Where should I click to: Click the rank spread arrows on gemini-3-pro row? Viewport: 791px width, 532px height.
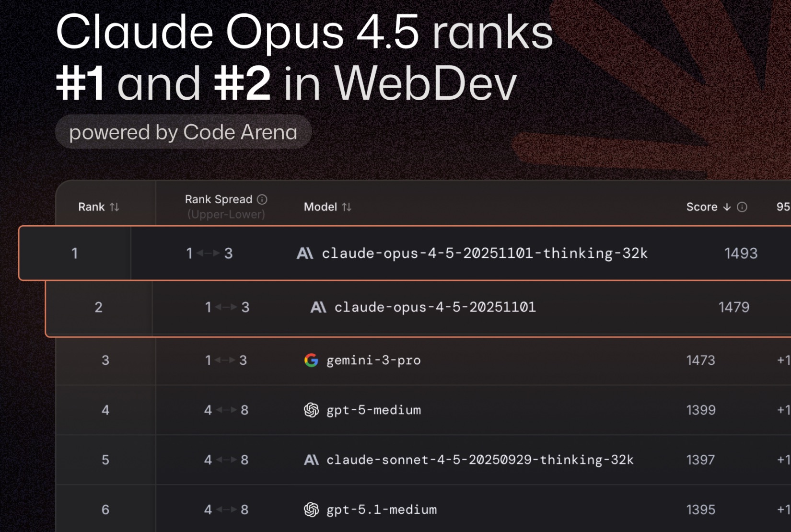(x=226, y=360)
